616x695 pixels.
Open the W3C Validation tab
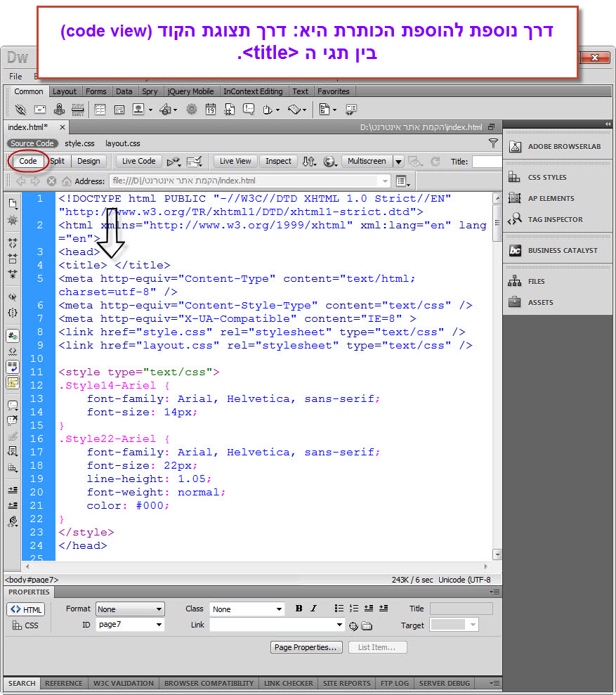pyautogui.click(x=123, y=683)
